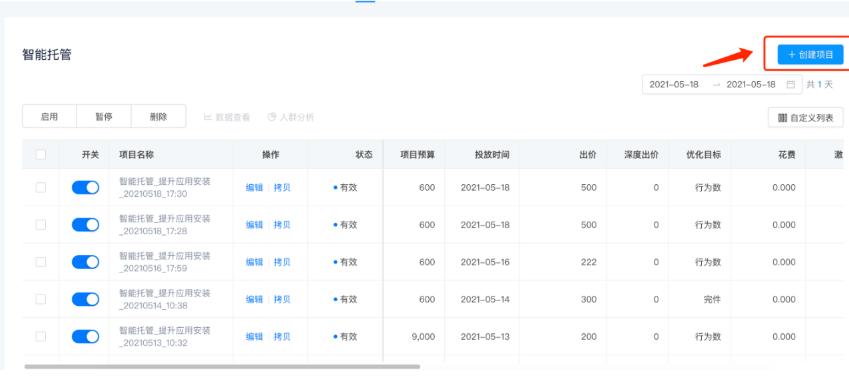This screenshot has height=387, width=849.
Task: Open project name ending _20210518_17:28
Action: point(165,225)
